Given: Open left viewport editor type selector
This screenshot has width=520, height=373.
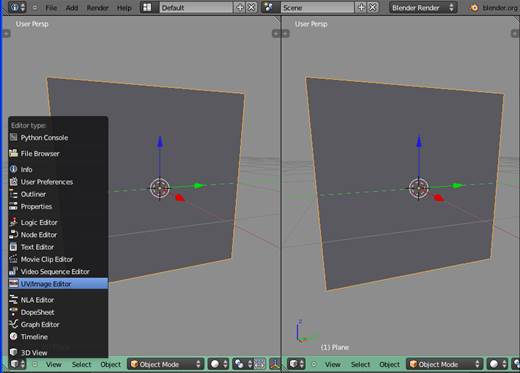Looking at the screenshot, I should (17, 364).
